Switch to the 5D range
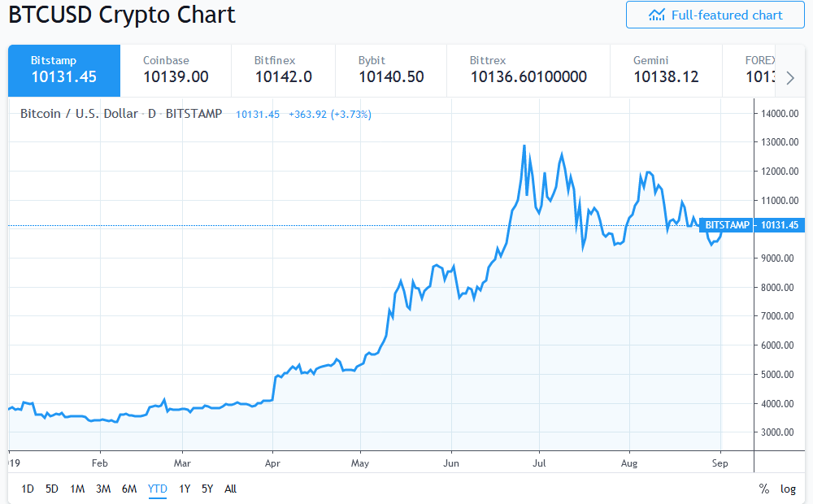 [x=51, y=489]
